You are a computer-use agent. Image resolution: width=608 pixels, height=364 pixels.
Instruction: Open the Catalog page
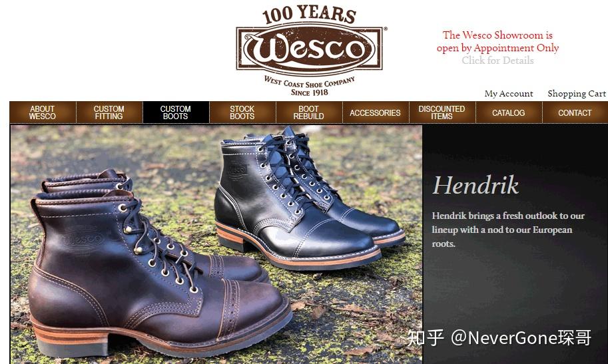pyautogui.click(x=509, y=112)
